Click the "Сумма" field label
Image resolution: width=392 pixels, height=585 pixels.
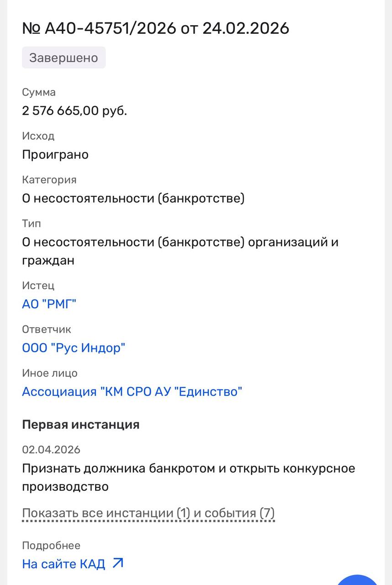[39, 92]
